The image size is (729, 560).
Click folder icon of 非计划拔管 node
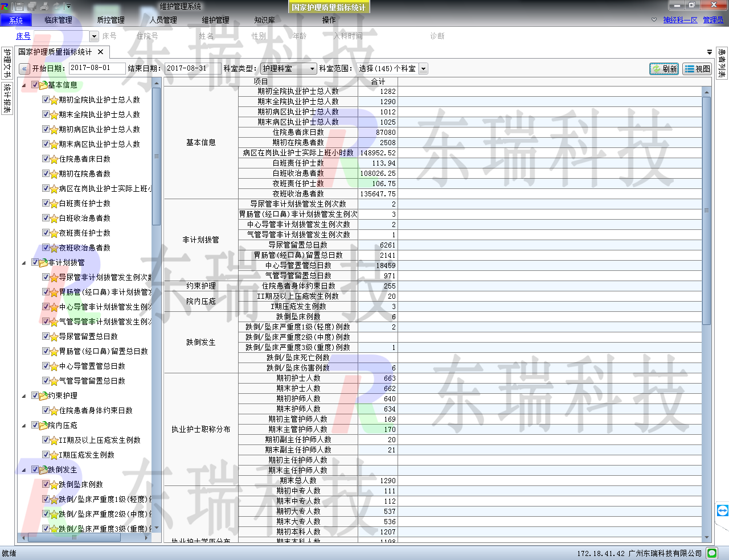tap(43, 263)
